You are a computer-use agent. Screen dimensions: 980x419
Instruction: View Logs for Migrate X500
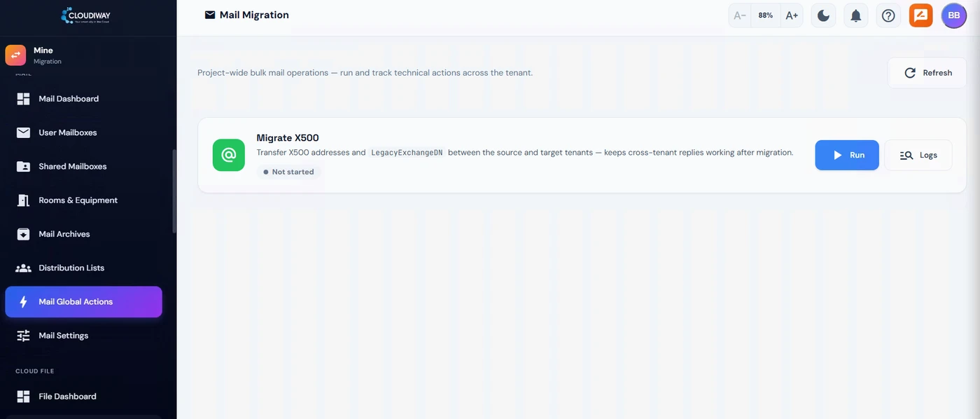918,155
